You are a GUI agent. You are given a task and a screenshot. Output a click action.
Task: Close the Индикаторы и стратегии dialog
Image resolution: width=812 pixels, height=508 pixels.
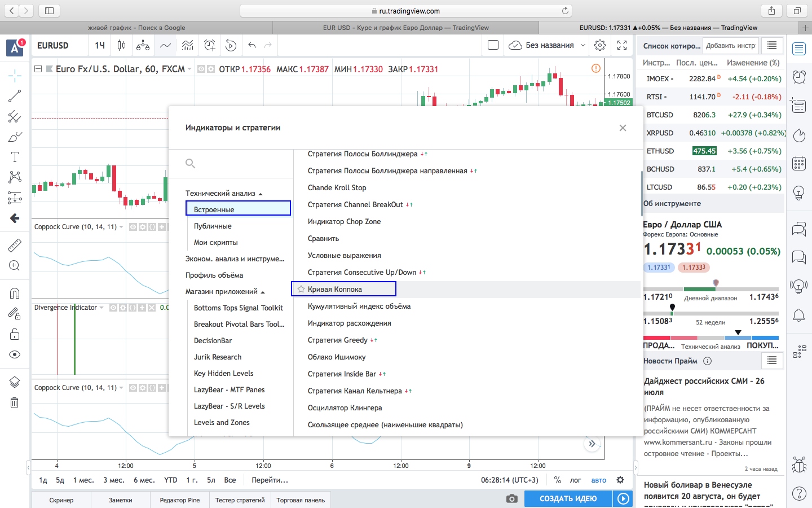pos(623,128)
